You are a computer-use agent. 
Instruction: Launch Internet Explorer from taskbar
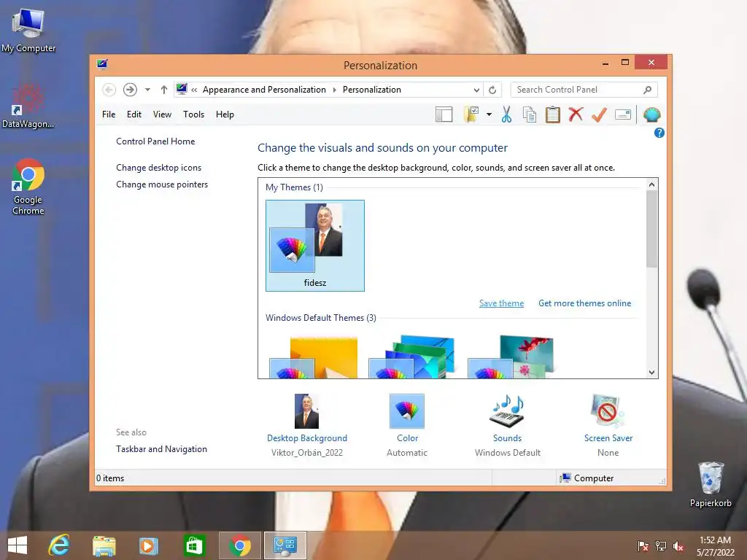pyautogui.click(x=59, y=545)
